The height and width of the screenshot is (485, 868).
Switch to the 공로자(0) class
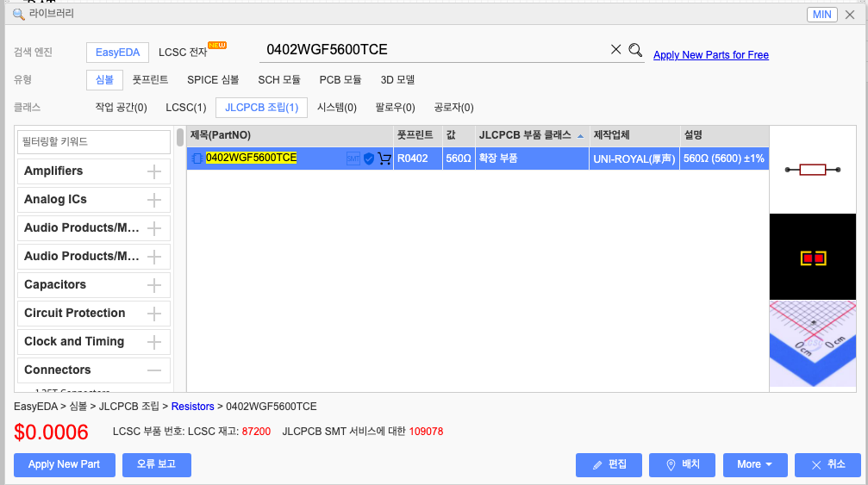point(454,108)
